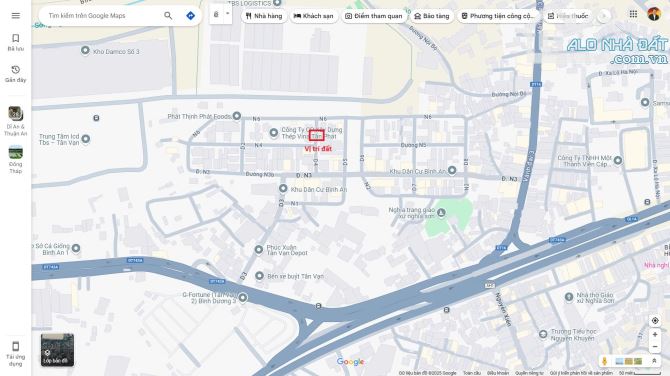Click Nghĩa trang giáo xứ nghĩa sơn pin
Image resolution: width=670 pixels, height=376 pixels.
[x=441, y=212]
